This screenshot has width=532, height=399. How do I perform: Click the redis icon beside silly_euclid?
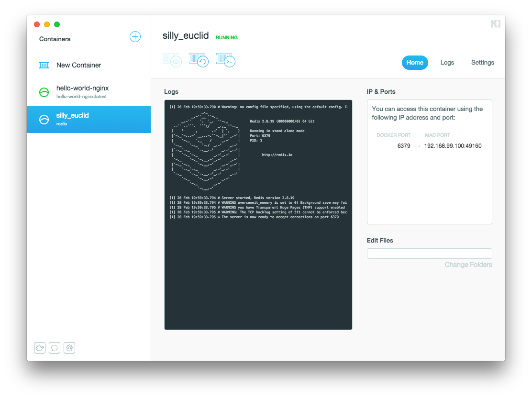[x=44, y=119]
